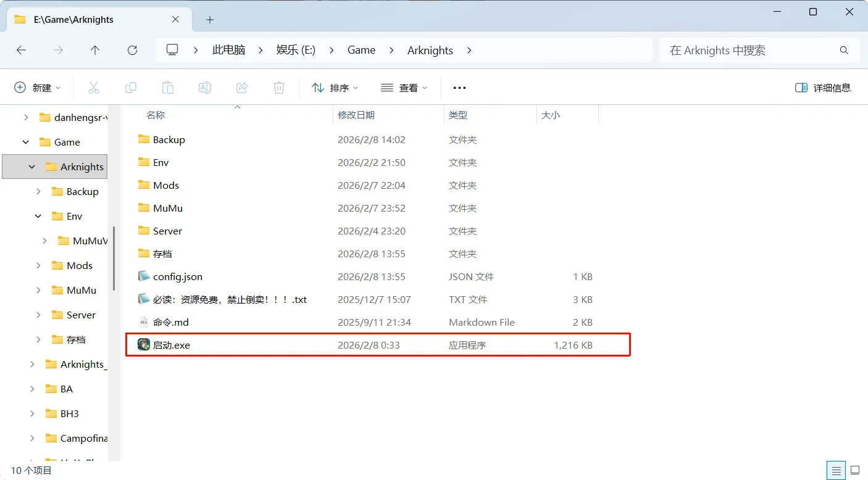Open the see-more toolbar menu (three dots)
This screenshot has height=480, width=868.
(459, 87)
